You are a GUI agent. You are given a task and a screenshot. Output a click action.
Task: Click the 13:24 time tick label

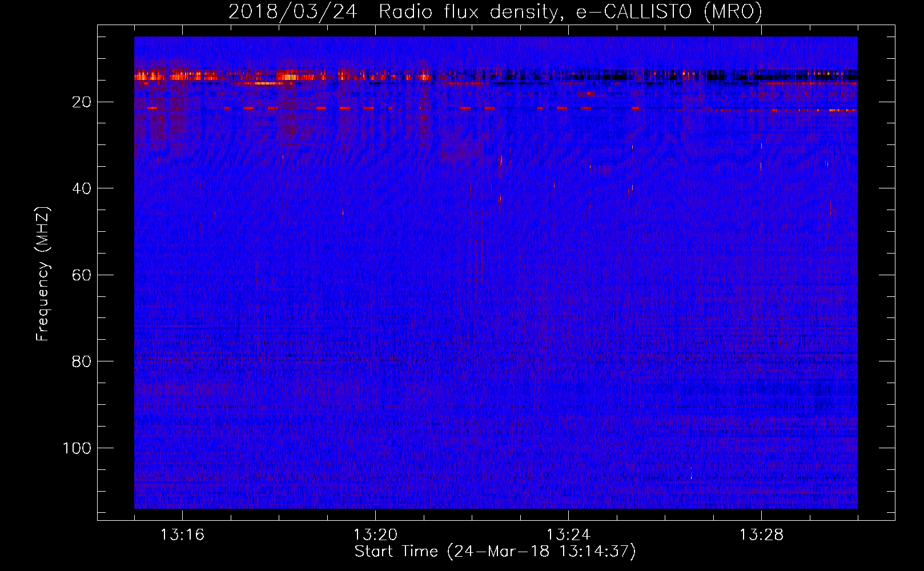click(x=568, y=535)
